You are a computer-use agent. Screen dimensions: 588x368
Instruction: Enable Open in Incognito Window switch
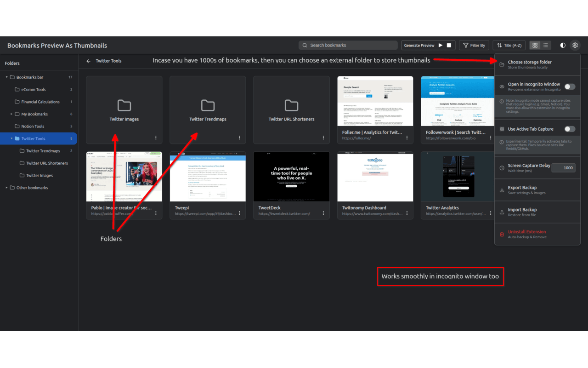point(570,86)
